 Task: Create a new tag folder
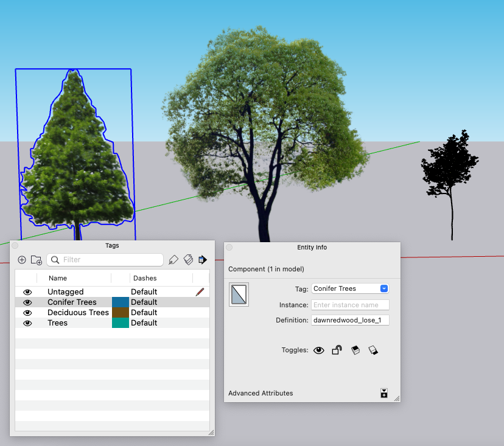36,260
